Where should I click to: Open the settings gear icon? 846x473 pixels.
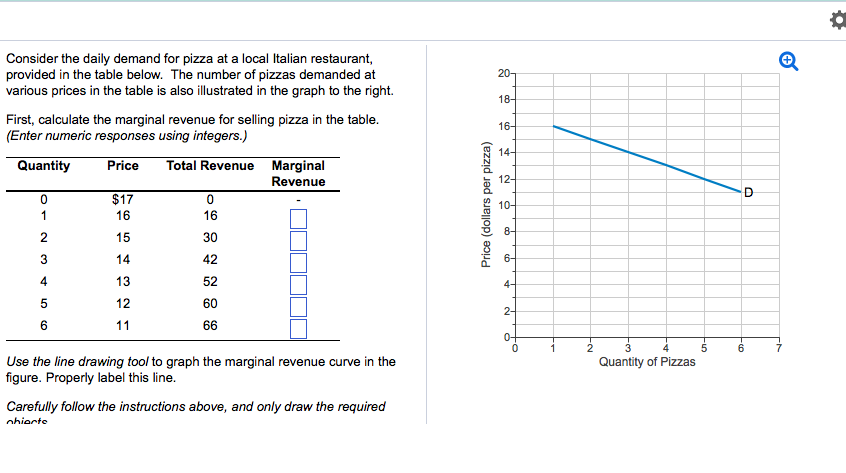coord(838,20)
